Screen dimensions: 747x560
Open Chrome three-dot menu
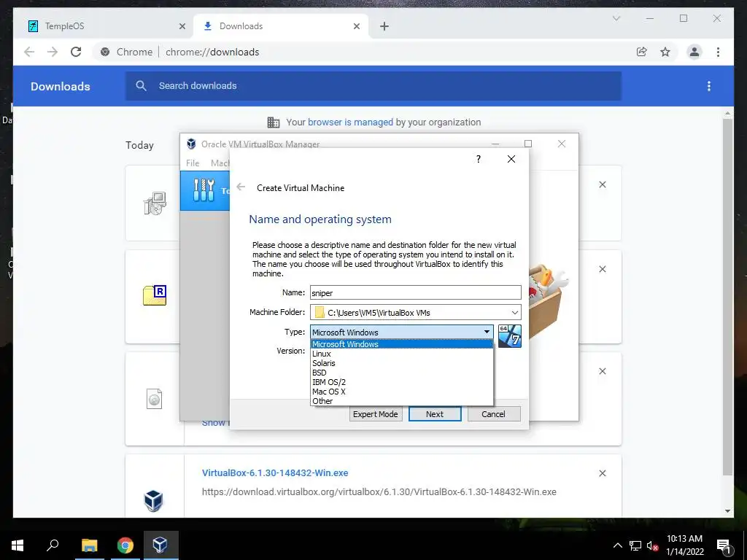[718, 52]
